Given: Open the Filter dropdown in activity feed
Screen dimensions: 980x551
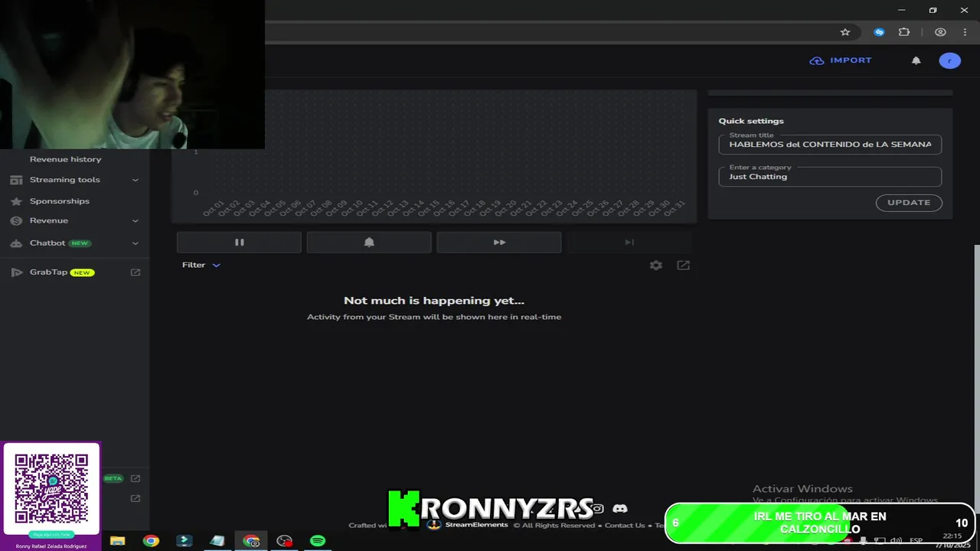Looking at the screenshot, I should point(201,265).
